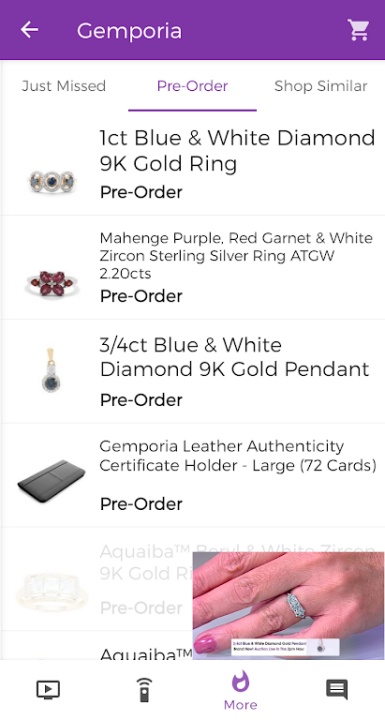Tap the back arrow in header
Screen dimensions: 385x720
29,30
